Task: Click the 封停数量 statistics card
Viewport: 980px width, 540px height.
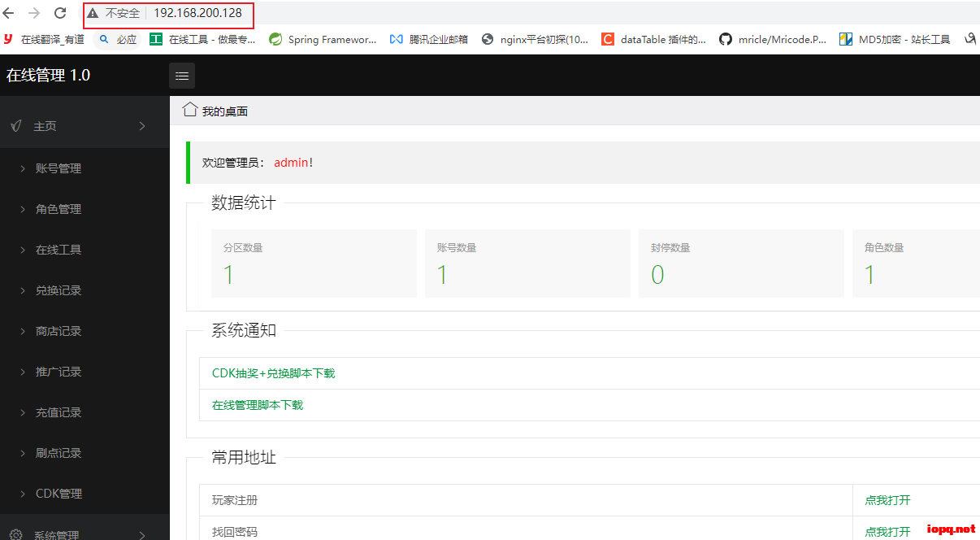Action: tap(741, 263)
